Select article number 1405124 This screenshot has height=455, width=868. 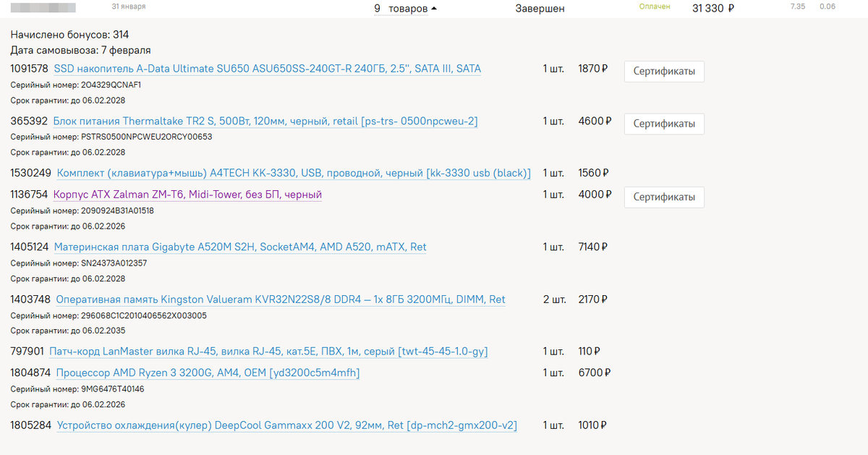30,247
